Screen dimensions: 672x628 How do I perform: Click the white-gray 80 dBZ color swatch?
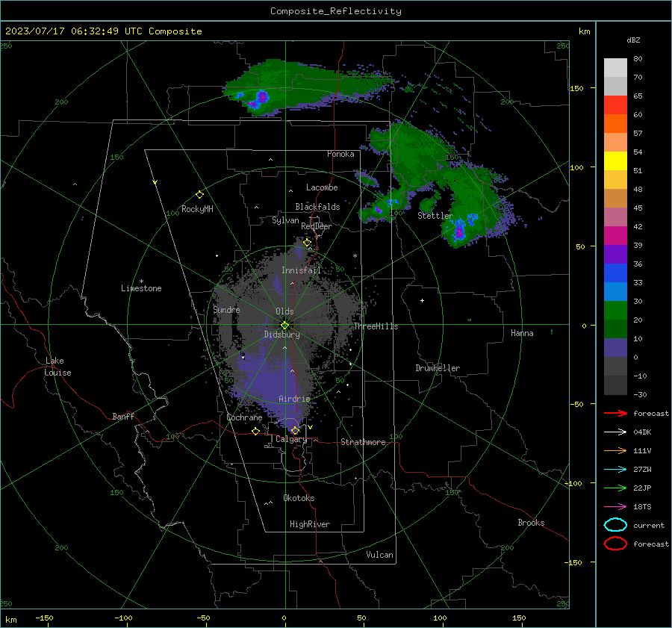(x=615, y=67)
